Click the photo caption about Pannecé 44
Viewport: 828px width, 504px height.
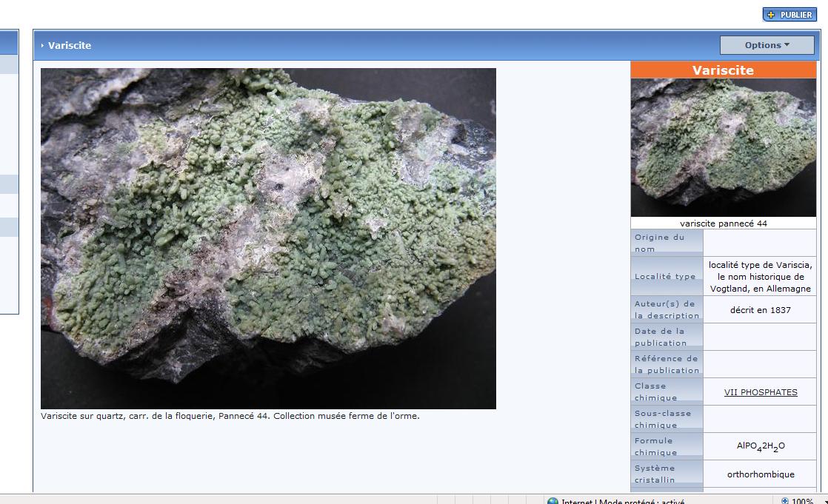(x=230, y=416)
